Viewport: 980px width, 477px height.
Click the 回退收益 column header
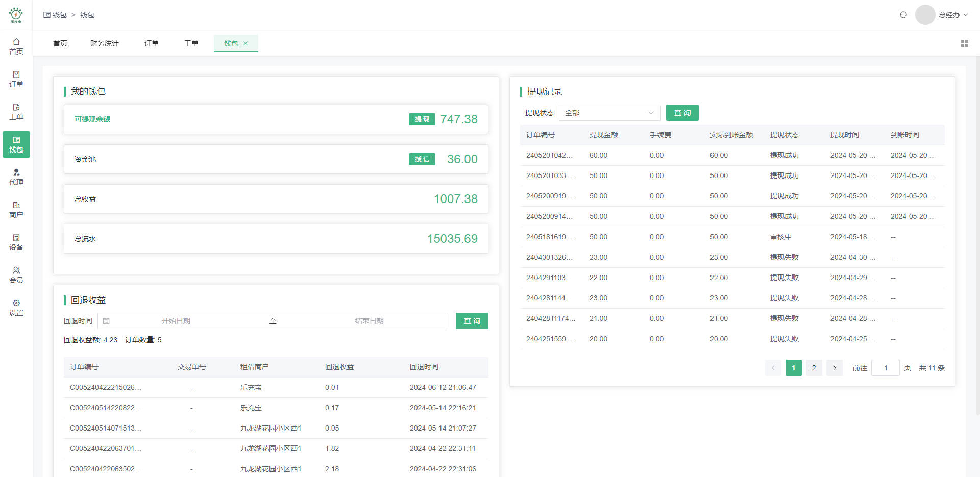click(339, 367)
